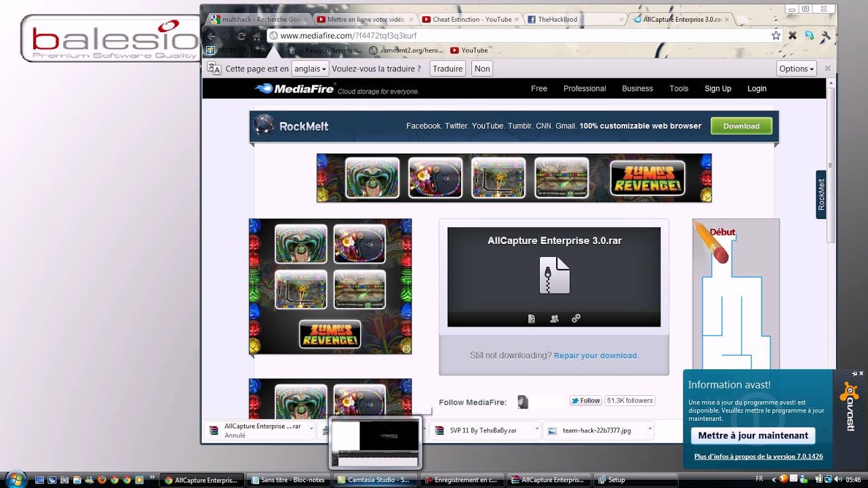Click the Non button in translation bar
The image size is (868, 488).
click(x=482, y=68)
